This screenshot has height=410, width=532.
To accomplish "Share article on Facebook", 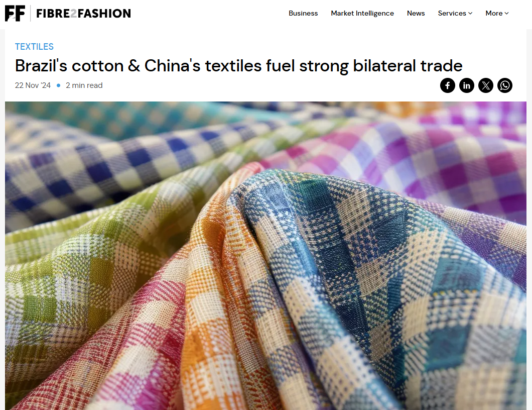I will click(x=448, y=85).
